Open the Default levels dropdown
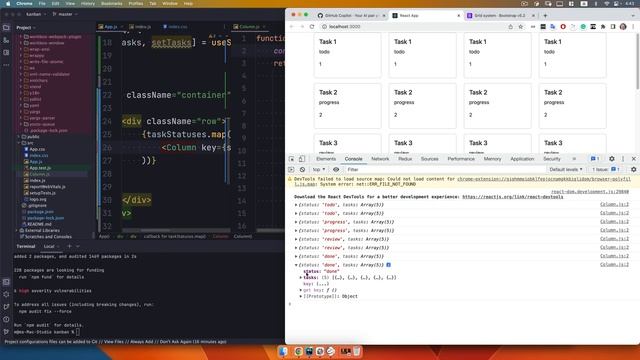Viewport: 640px width, 360px height. point(566,169)
